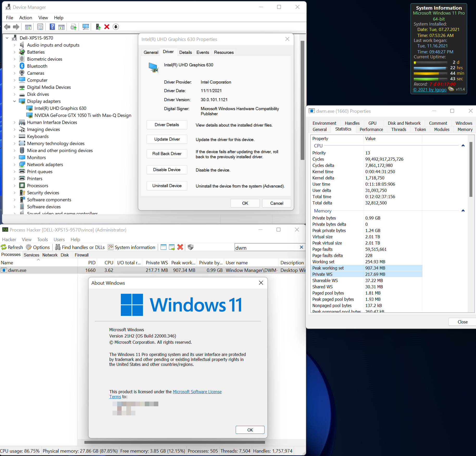Open System information in Process Hacker

click(131, 247)
